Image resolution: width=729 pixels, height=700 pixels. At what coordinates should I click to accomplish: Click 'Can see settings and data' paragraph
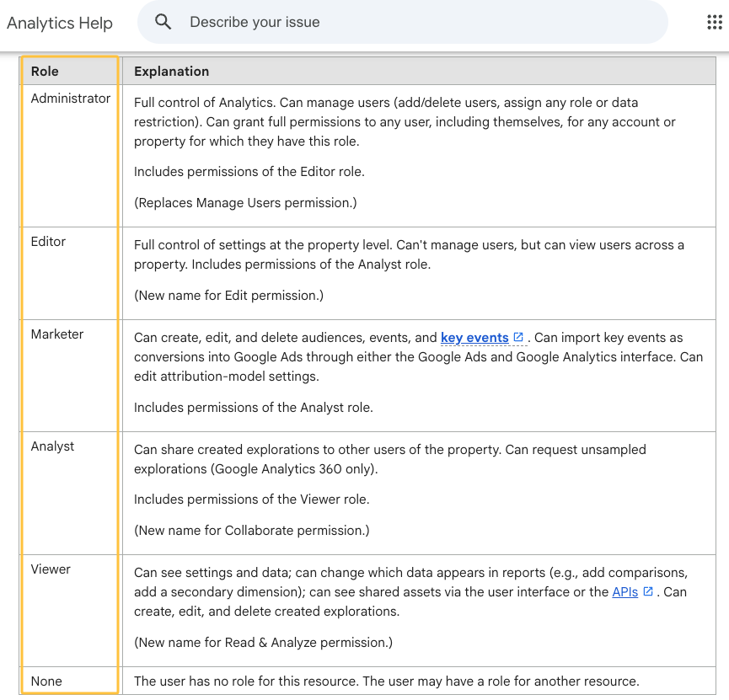click(x=411, y=592)
